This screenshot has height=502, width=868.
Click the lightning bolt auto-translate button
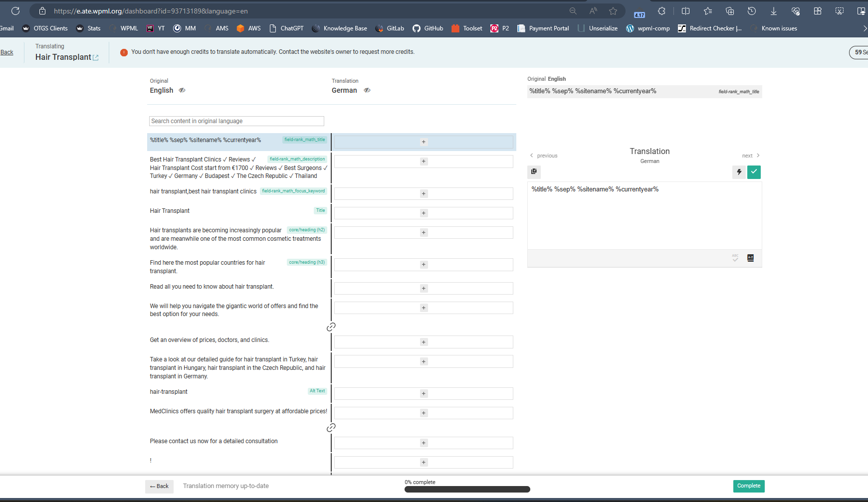click(x=739, y=172)
